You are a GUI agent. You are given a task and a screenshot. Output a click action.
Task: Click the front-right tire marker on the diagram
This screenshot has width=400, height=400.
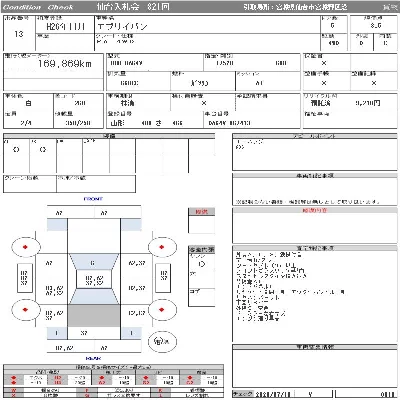point(162,247)
